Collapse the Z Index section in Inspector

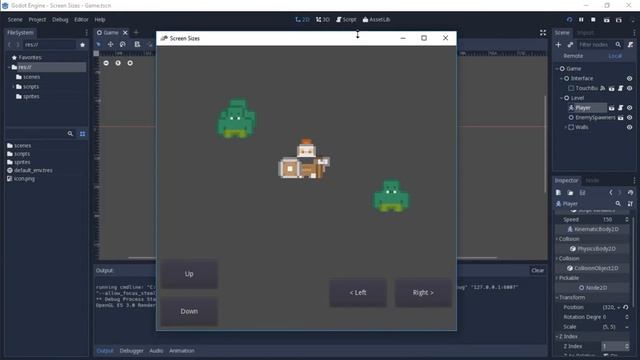point(557,337)
